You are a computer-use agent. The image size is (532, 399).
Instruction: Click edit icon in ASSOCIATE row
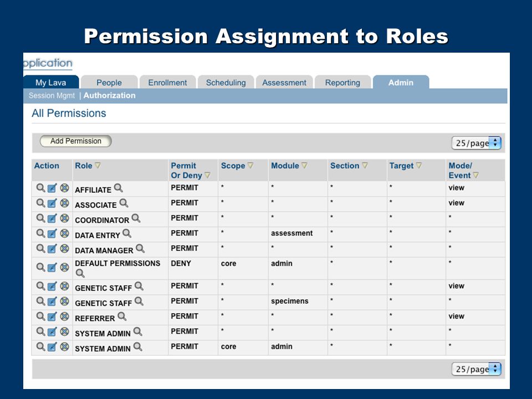click(x=52, y=203)
